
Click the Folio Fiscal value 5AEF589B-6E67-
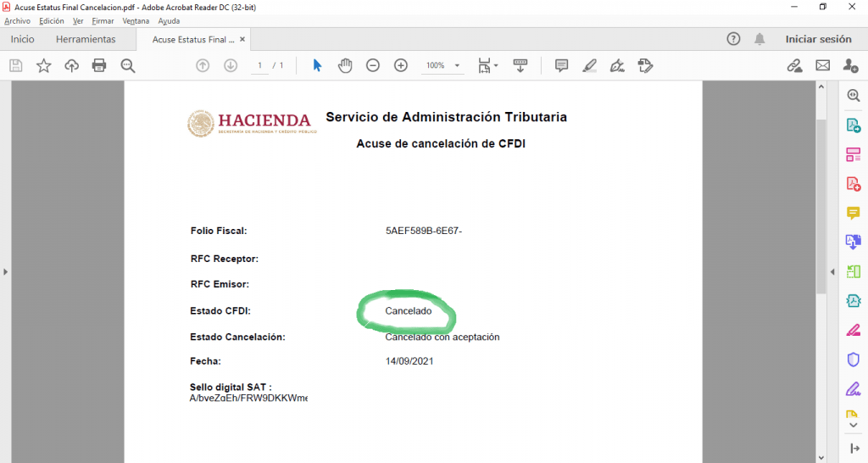(424, 231)
